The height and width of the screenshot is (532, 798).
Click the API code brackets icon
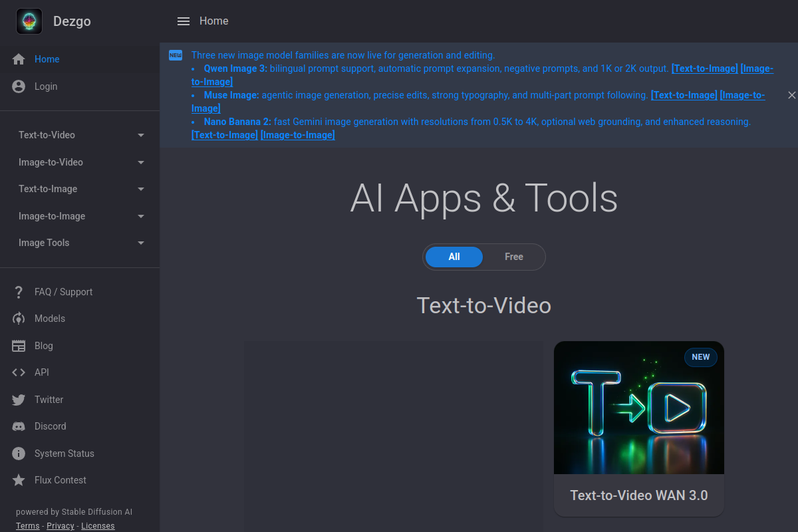coord(19,372)
